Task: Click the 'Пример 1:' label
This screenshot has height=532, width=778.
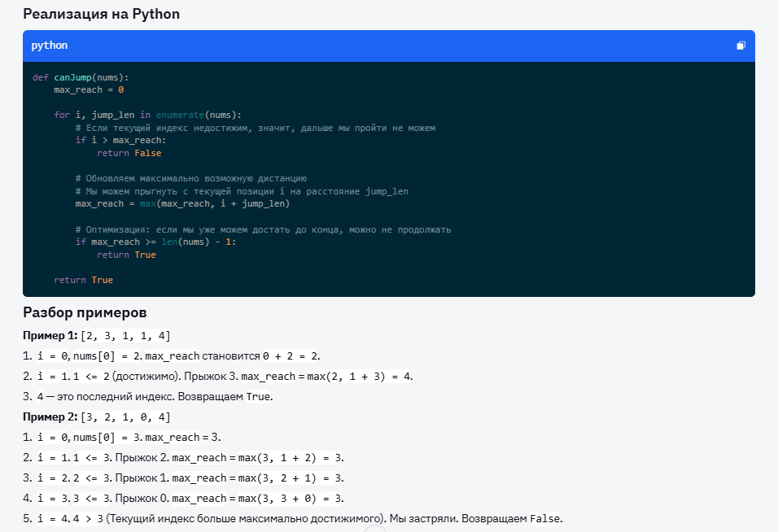Action: [50, 336]
